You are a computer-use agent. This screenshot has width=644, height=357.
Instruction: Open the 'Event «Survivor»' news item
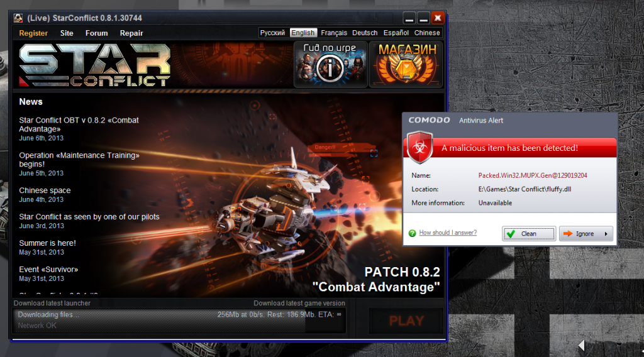48,269
